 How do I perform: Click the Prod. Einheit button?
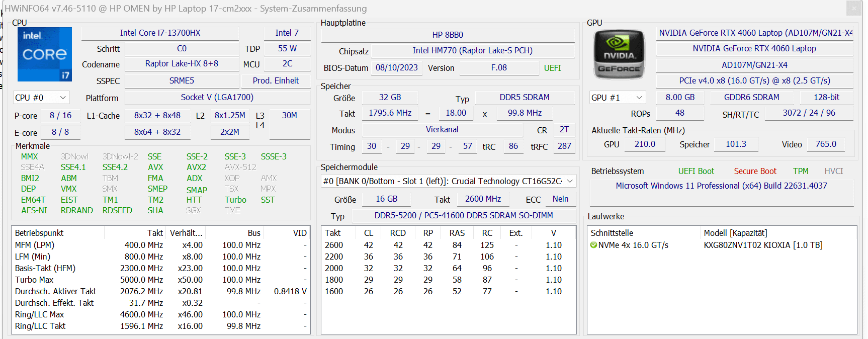(276, 80)
